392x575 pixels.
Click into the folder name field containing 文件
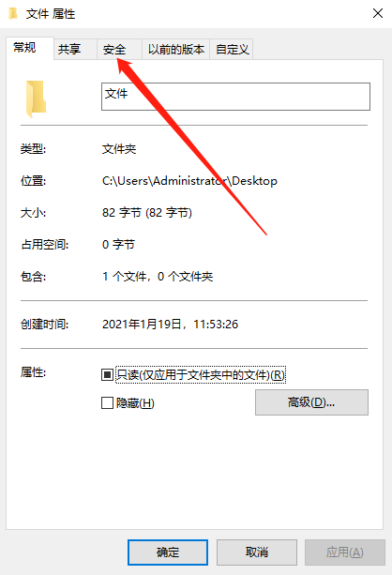click(x=235, y=97)
